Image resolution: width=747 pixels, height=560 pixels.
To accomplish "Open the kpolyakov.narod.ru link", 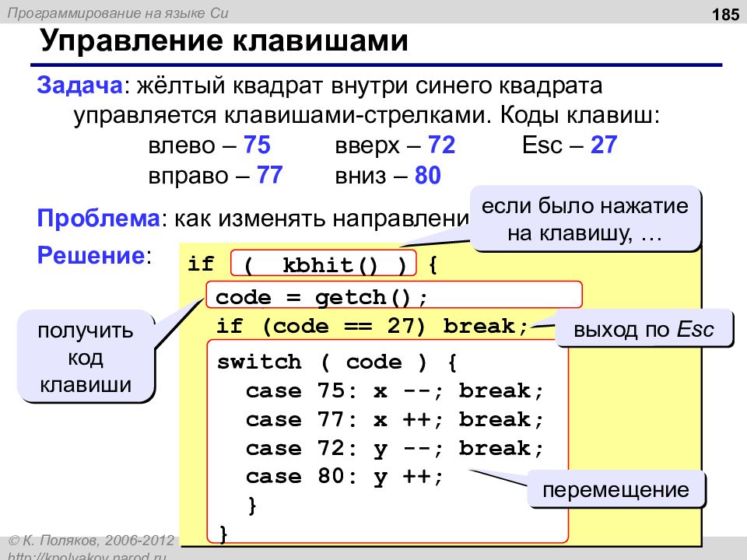I will point(87,555).
